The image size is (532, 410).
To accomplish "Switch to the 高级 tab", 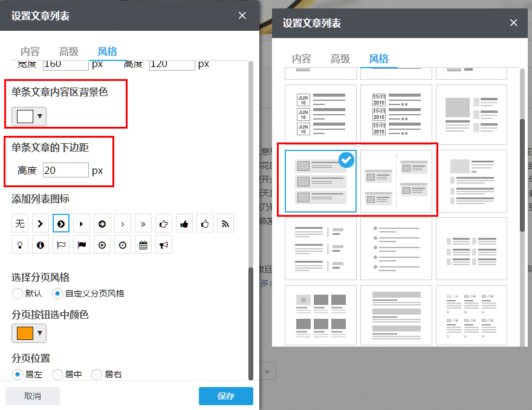I will click(x=68, y=51).
